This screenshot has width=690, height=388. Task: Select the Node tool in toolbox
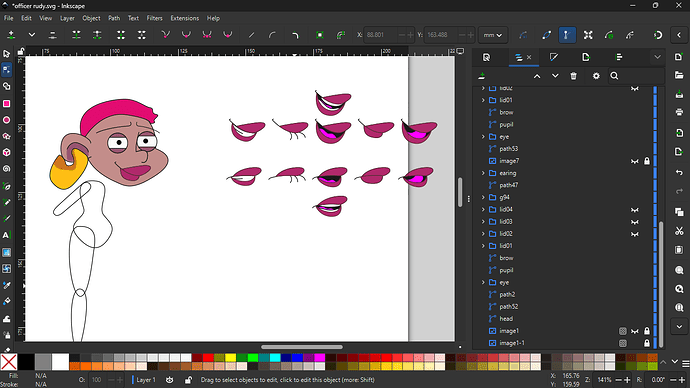[x=7, y=70]
